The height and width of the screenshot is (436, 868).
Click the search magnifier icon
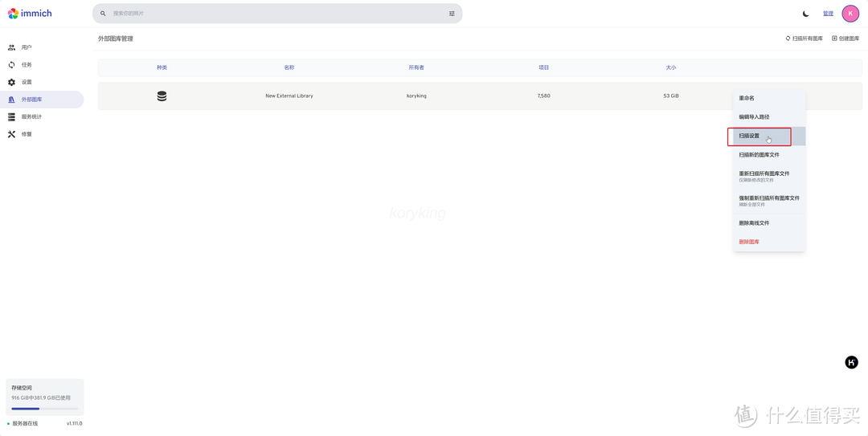pos(103,14)
